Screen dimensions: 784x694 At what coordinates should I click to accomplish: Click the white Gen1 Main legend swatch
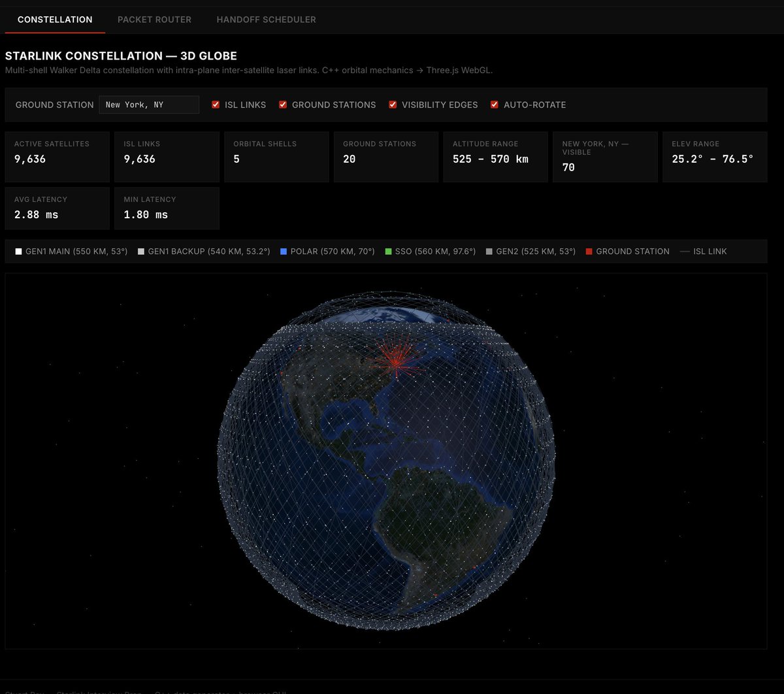(19, 251)
